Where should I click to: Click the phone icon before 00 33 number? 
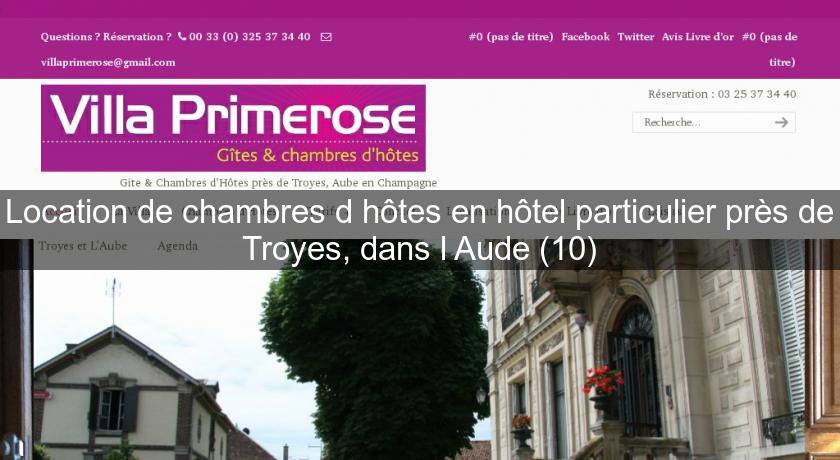point(182,36)
